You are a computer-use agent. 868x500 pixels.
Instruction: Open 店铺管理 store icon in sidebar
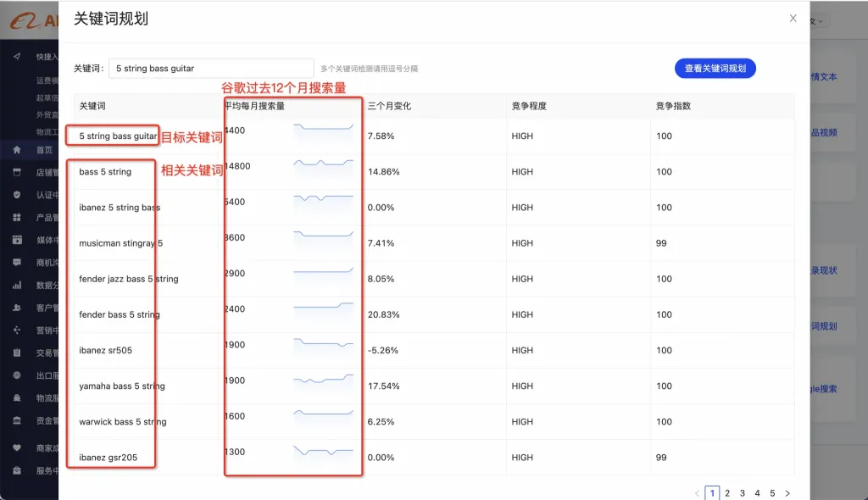tap(17, 172)
